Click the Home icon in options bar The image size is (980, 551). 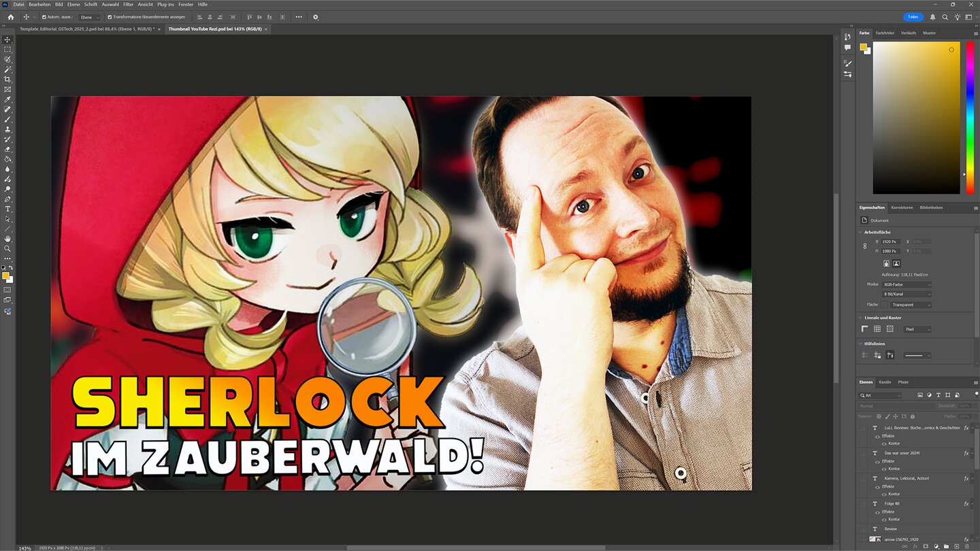coord(10,17)
